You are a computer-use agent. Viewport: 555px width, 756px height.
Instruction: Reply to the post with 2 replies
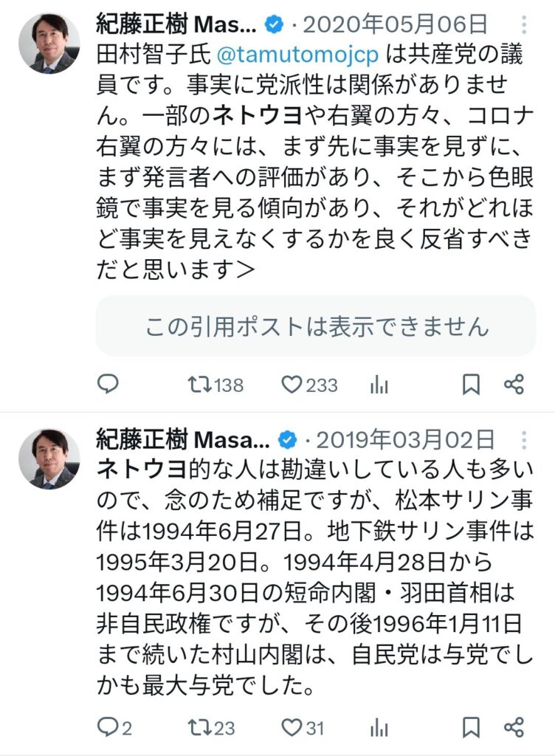pyautogui.click(x=108, y=727)
